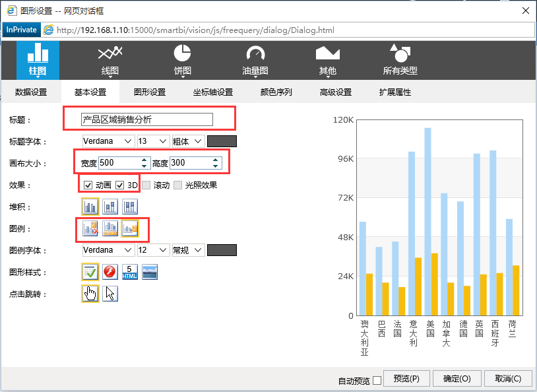This screenshot has width=537, height=392.
Task: Choose the 100% stacked 堆积 icon
Action: (x=130, y=207)
